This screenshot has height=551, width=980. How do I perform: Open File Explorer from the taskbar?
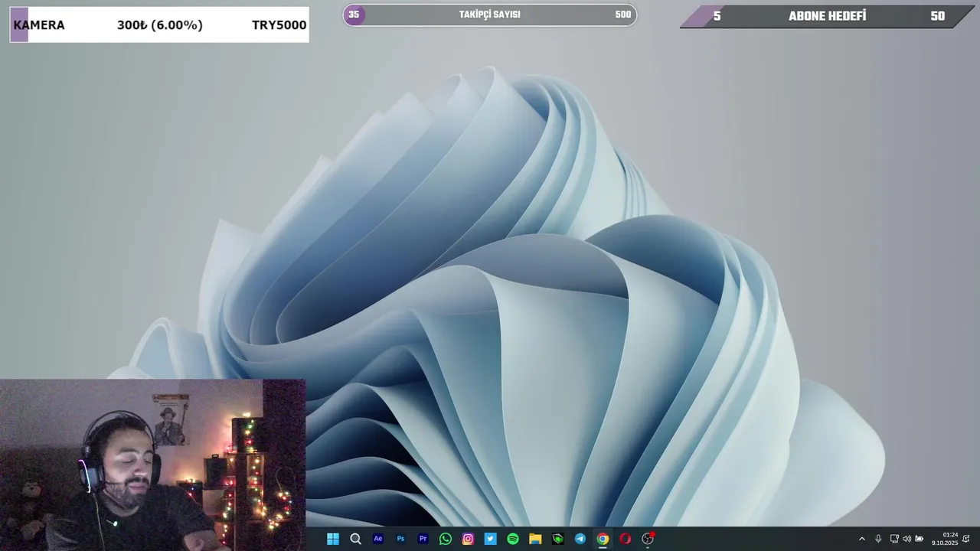coord(535,539)
